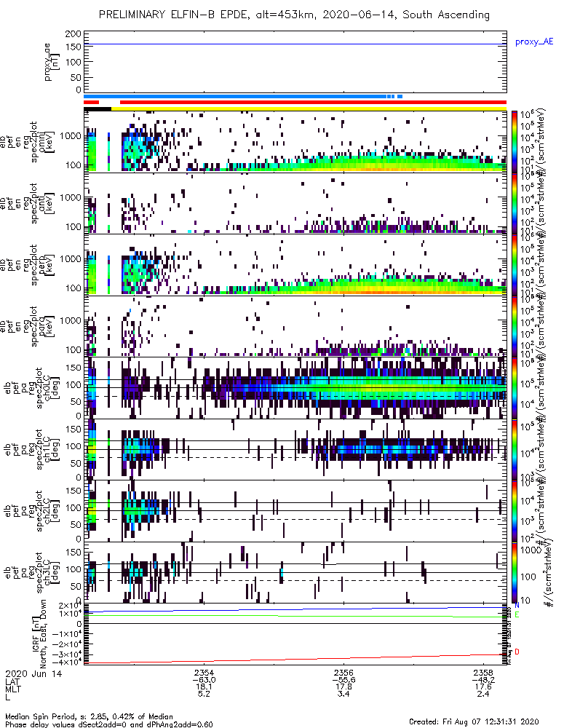The image size is (564, 728).
Task: Click the color bar beside anti panel
Action: pyautogui.click(x=515, y=203)
